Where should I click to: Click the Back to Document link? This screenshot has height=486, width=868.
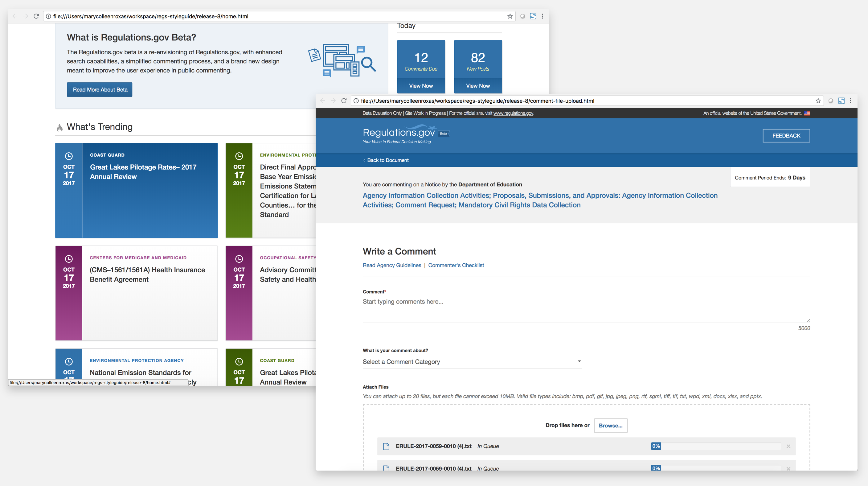click(x=386, y=160)
